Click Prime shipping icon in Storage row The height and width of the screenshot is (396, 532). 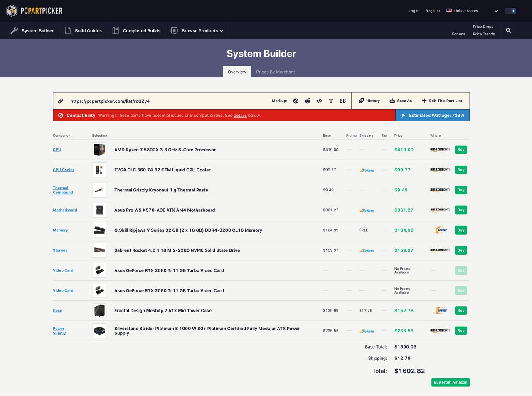click(367, 250)
